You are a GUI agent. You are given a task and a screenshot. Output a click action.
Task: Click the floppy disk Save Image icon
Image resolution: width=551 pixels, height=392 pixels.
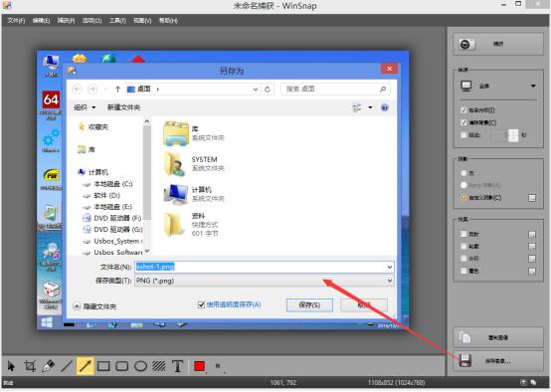[464, 360]
